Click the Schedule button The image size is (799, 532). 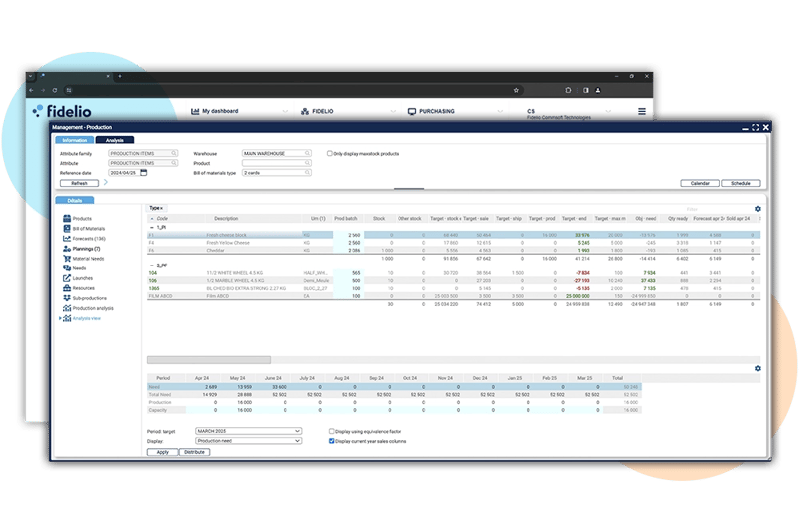741,183
